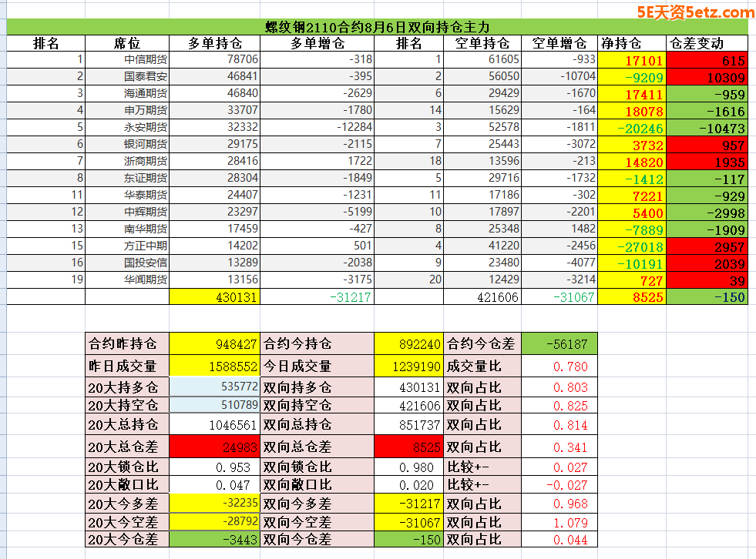Click the 空单持仓 column header
The image size is (756, 559).
pos(482,43)
